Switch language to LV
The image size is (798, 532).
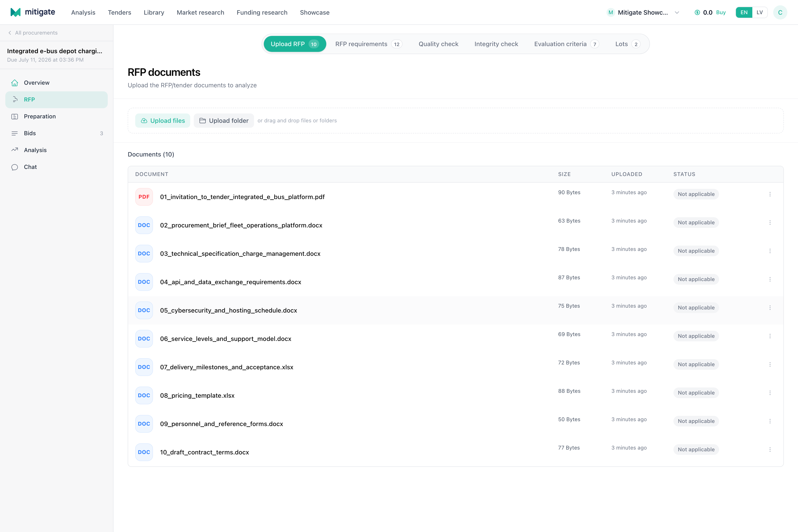[x=760, y=13]
